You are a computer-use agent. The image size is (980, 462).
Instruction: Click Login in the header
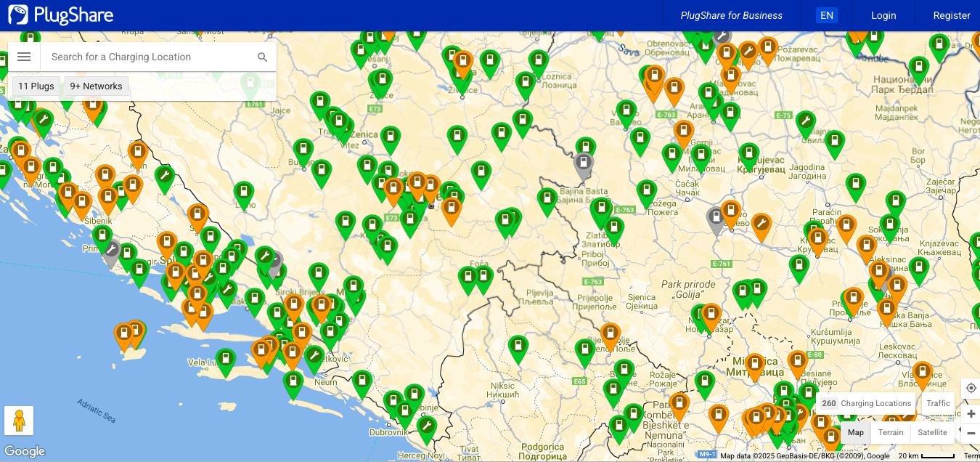pos(883,15)
